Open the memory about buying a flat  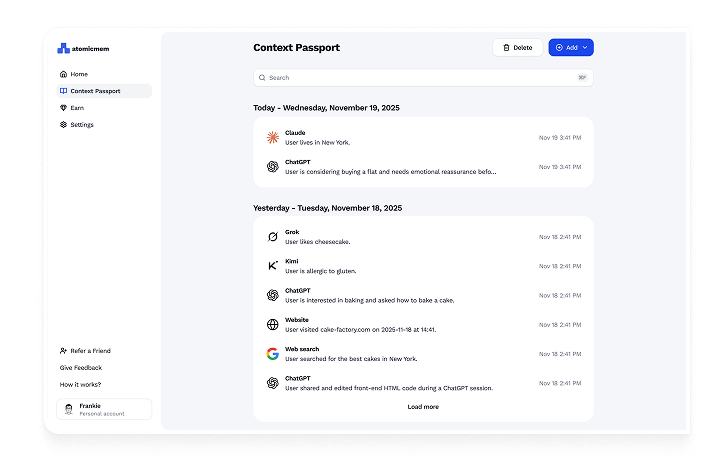[x=423, y=166]
